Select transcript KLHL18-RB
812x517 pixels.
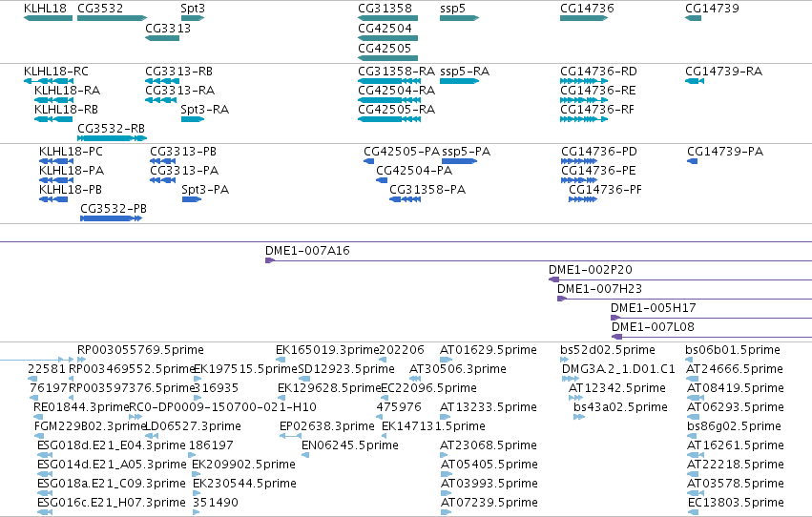click(x=53, y=119)
